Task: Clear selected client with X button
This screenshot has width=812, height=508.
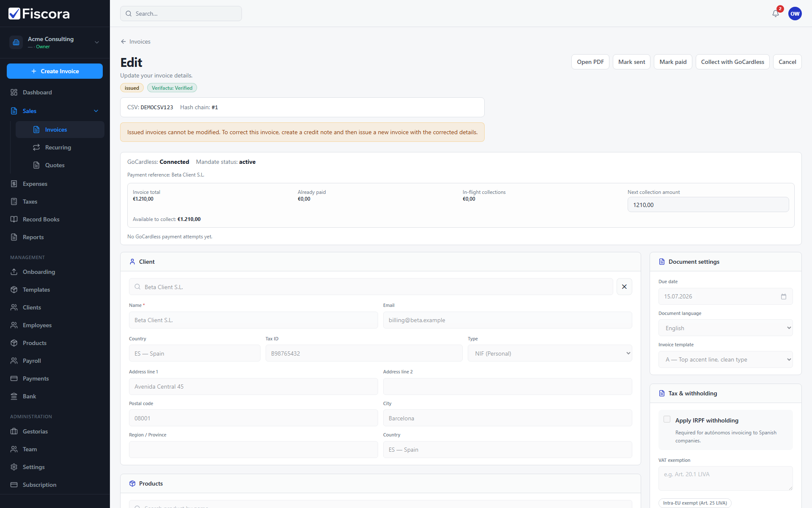Action: coord(624,287)
